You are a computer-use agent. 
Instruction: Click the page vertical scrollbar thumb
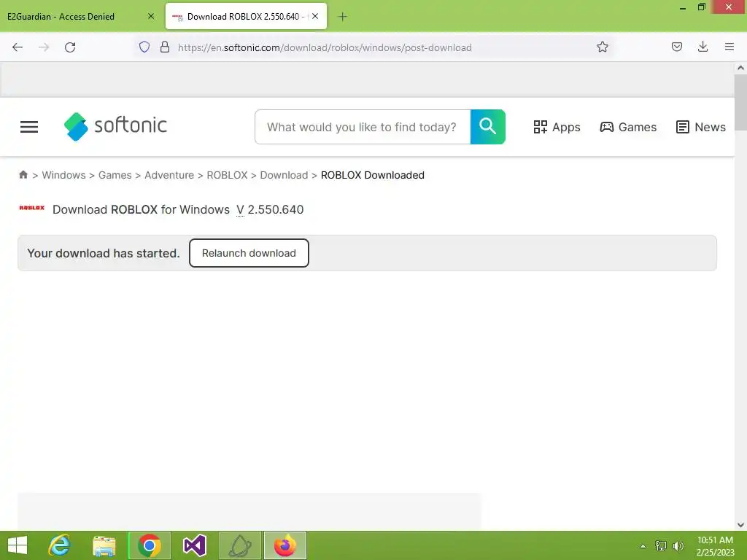(740, 102)
